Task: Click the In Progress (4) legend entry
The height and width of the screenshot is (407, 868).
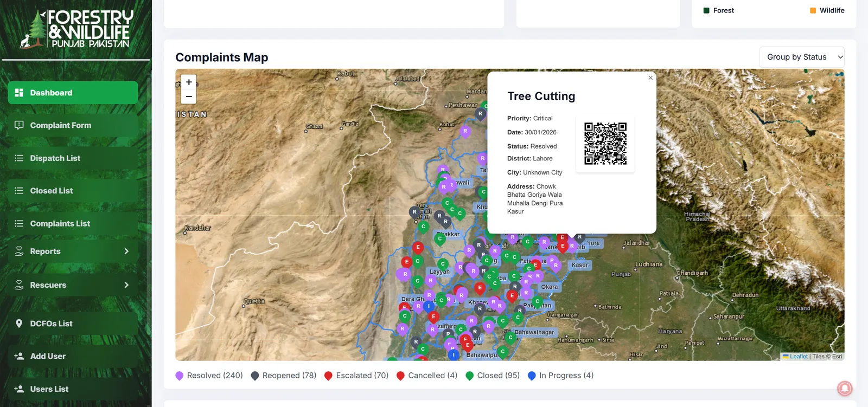Action: pyautogui.click(x=561, y=376)
